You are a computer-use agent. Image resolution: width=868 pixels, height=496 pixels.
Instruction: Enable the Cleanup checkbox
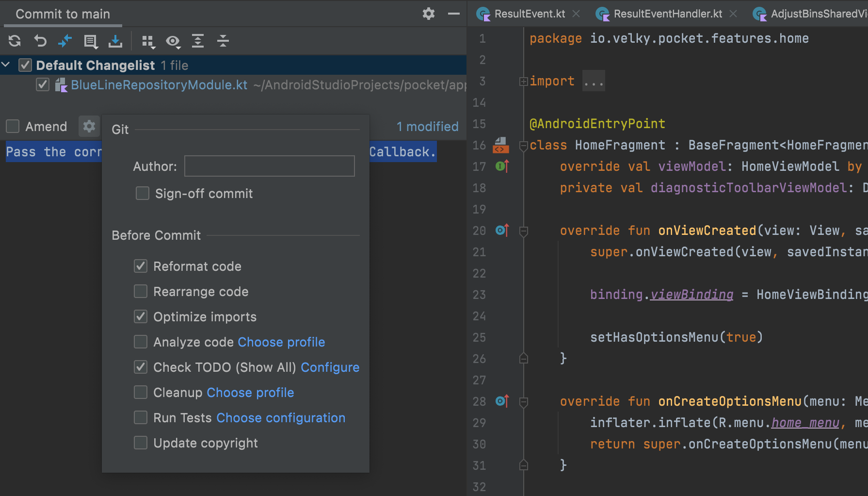pyautogui.click(x=141, y=392)
